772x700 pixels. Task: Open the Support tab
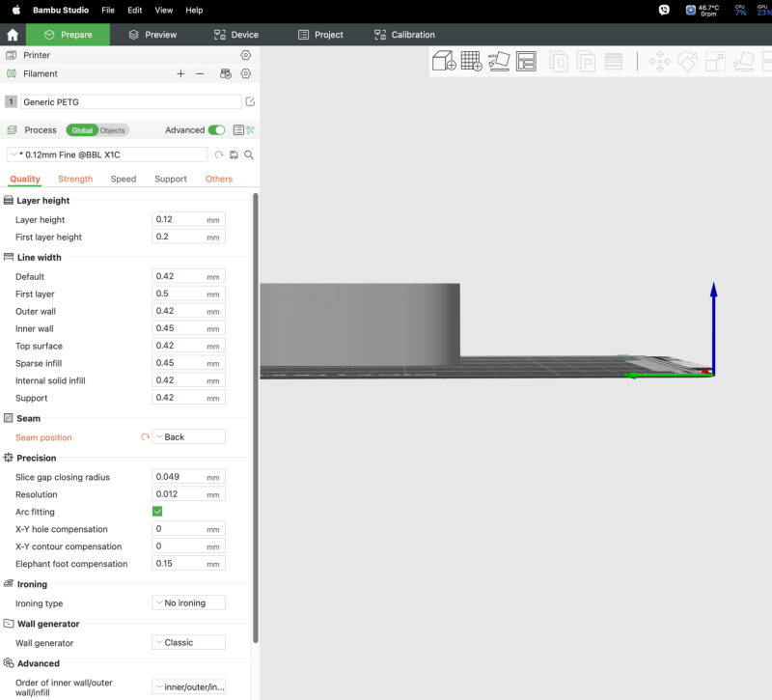tap(171, 179)
